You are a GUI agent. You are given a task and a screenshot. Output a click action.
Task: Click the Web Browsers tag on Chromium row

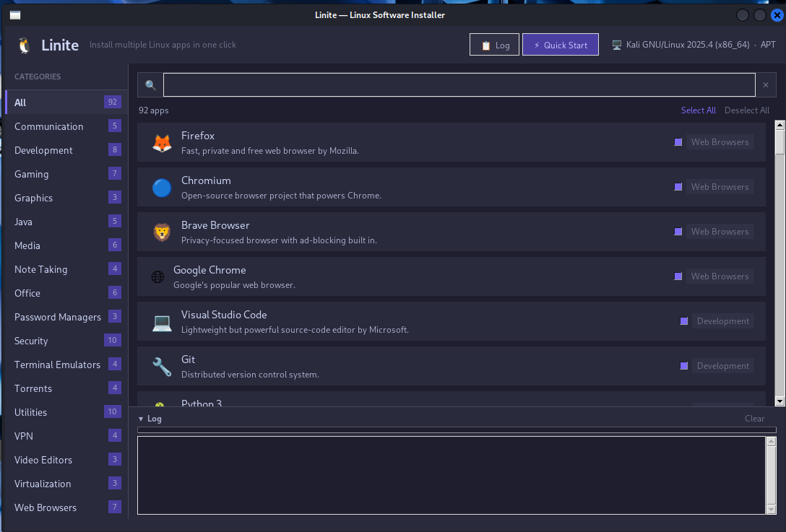point(720,187)
